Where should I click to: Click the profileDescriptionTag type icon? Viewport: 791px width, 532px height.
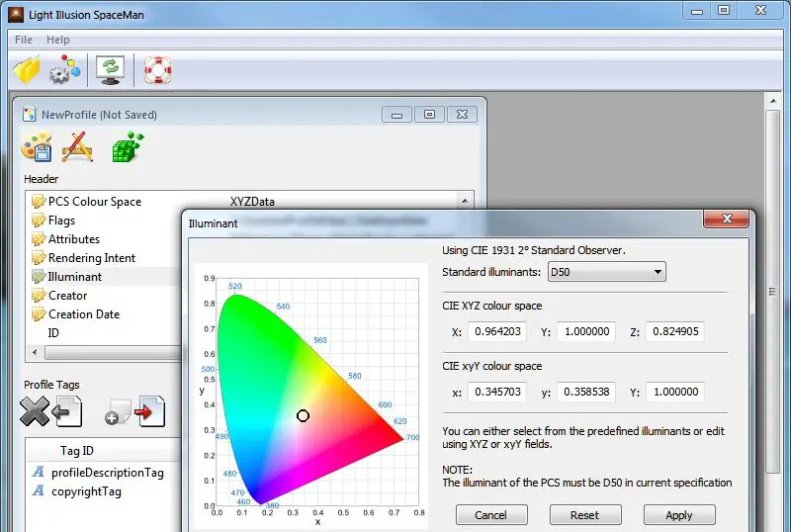(39, 472)
